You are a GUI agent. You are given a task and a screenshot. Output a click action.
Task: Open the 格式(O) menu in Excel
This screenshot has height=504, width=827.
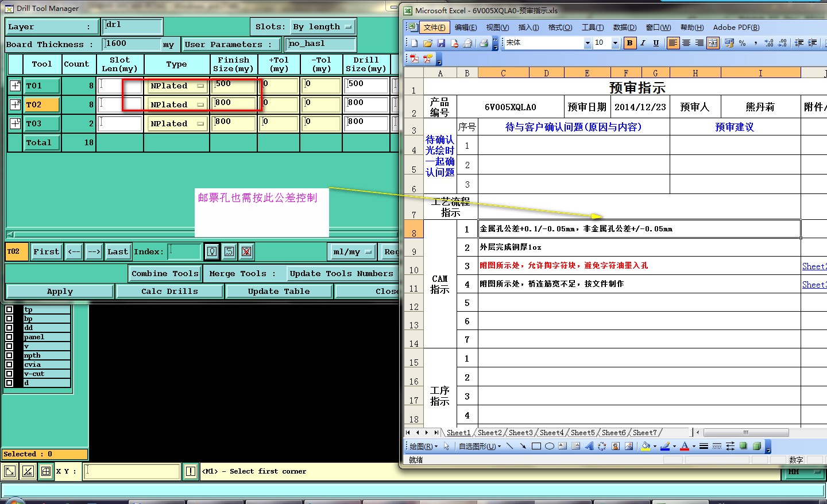(x=560, y=27)
